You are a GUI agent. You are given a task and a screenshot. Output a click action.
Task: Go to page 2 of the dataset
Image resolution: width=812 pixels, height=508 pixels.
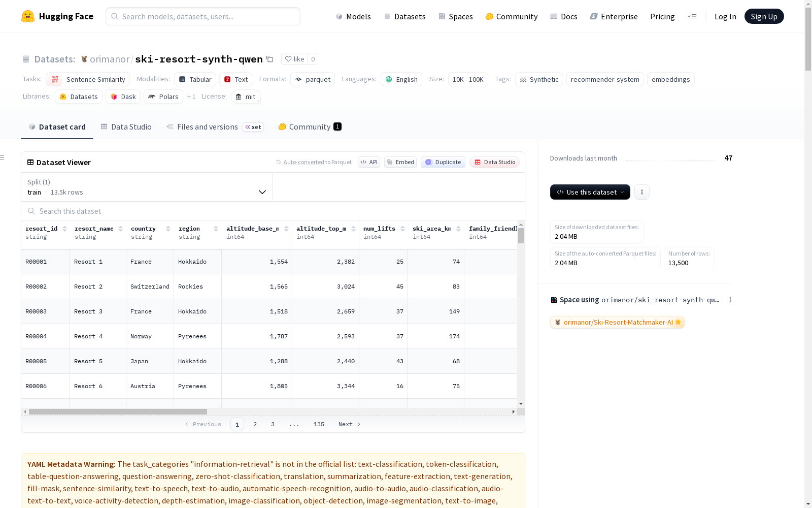pyautogui.click(x=255, y=424)
